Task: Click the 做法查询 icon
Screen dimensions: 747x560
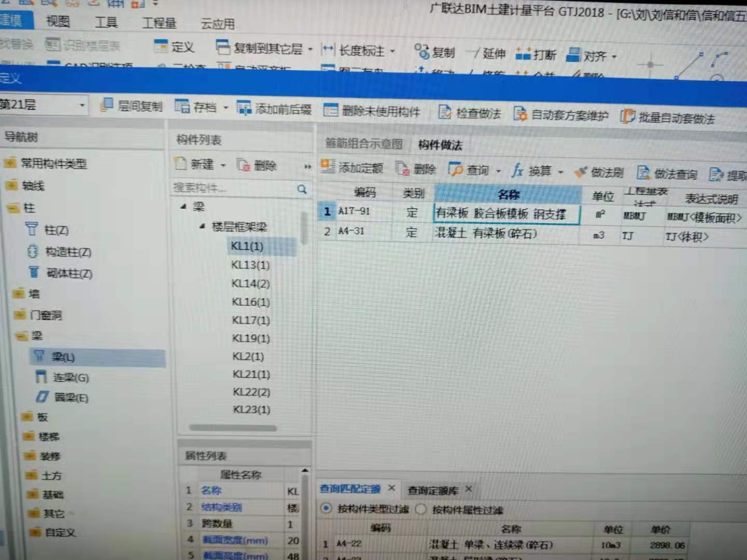Action: tap(643, 173)
